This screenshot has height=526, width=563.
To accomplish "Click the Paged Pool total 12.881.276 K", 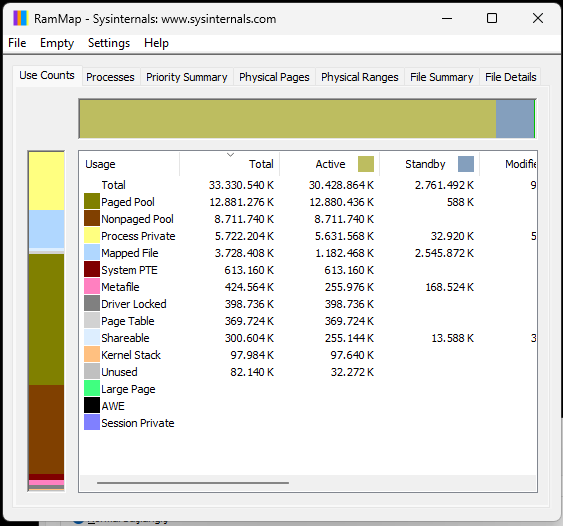I will click(241, 202).
